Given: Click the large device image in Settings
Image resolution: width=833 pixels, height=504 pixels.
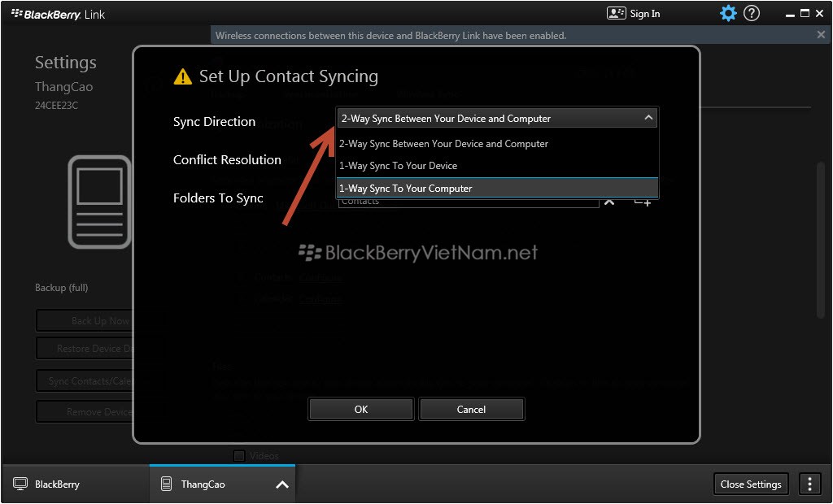Looking at the screenshot, I should point(99,202).
